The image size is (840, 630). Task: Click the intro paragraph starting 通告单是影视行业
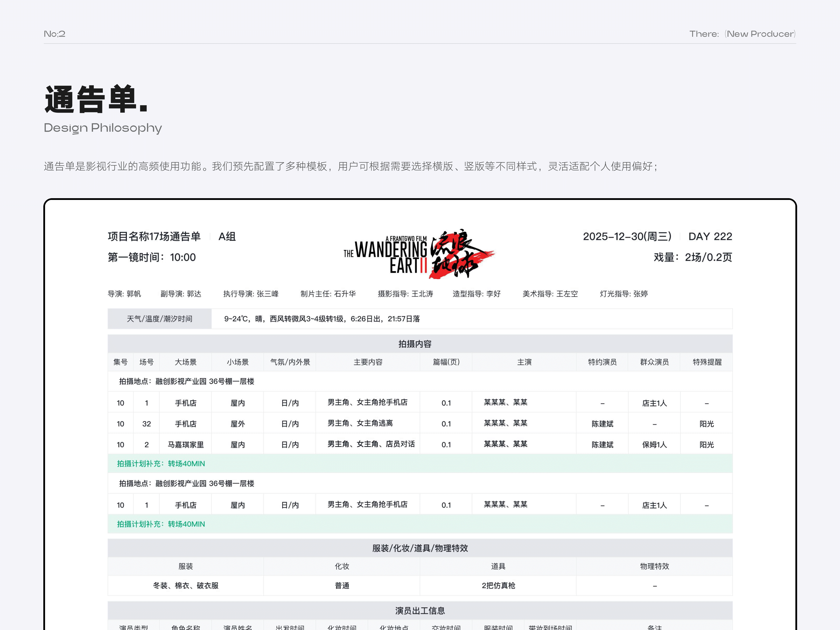pos(351,166)
